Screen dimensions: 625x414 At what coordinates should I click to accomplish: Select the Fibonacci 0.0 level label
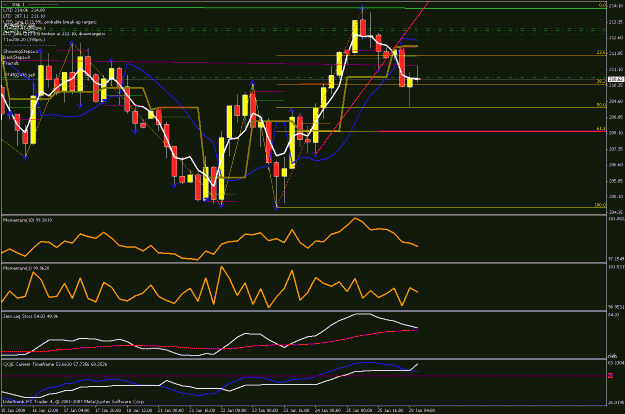(x=602, y=5)
